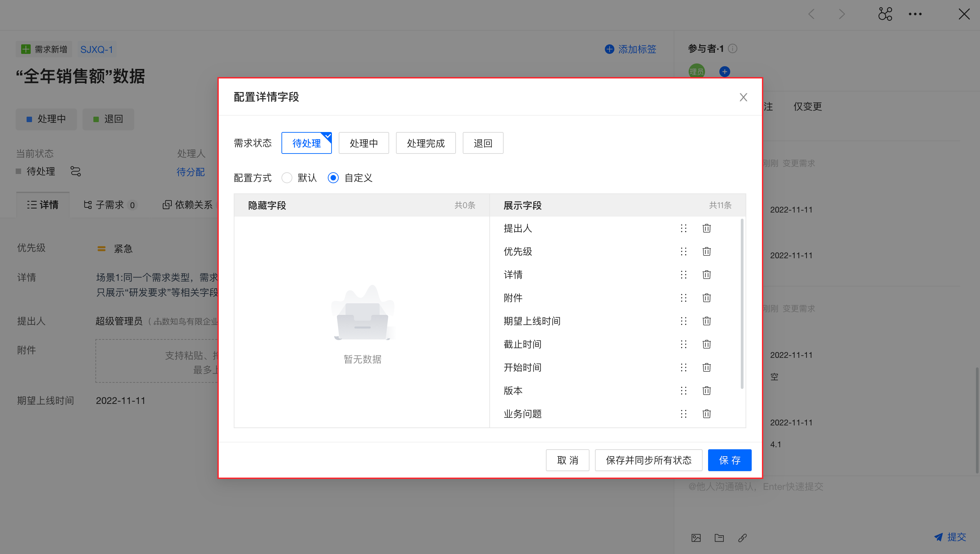This screenshot has height=554, width=980.
Task: Click drag handle for 详情 field
Action: click(x=683, y=275)
